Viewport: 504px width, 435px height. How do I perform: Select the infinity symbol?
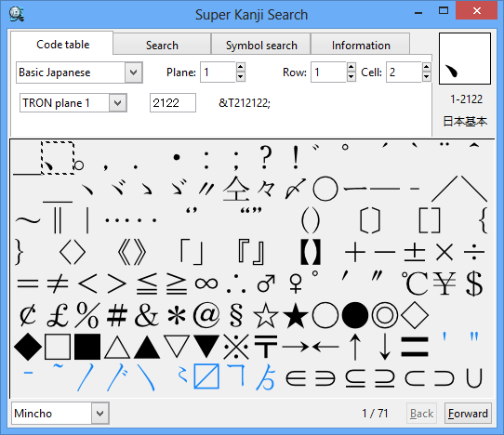tap(206, 283)
